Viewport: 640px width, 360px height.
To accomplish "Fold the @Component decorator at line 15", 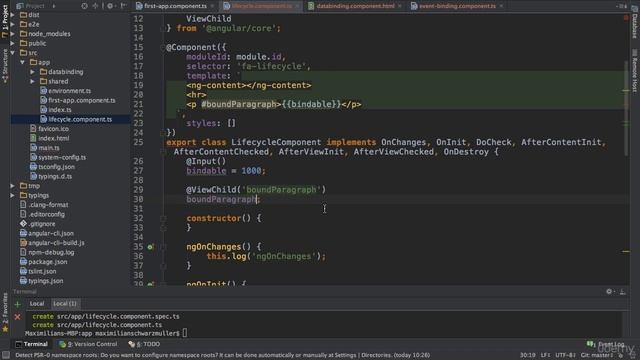I will [163, 47].
